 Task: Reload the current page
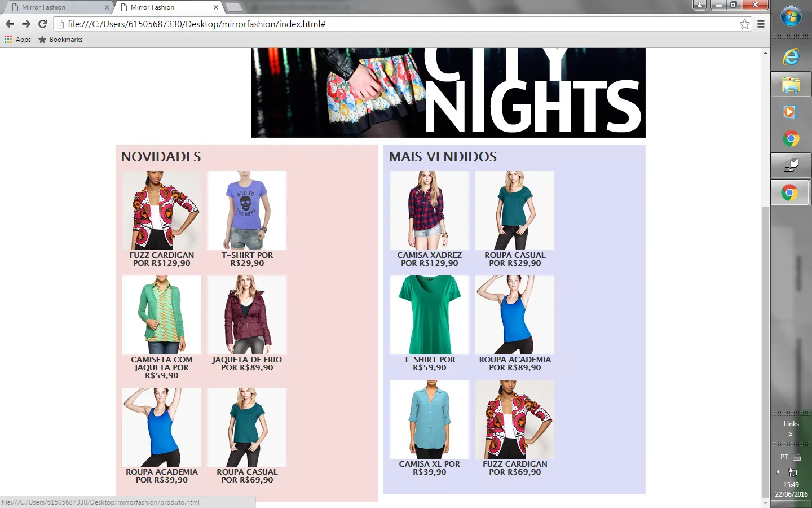click(42, 24)
